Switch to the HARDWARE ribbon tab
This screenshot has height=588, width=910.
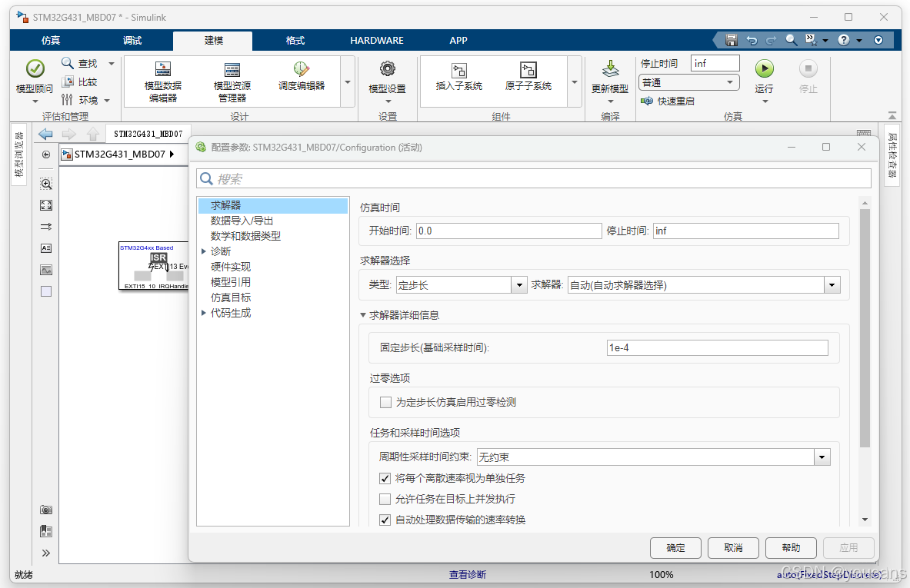(x=377, y=41)
